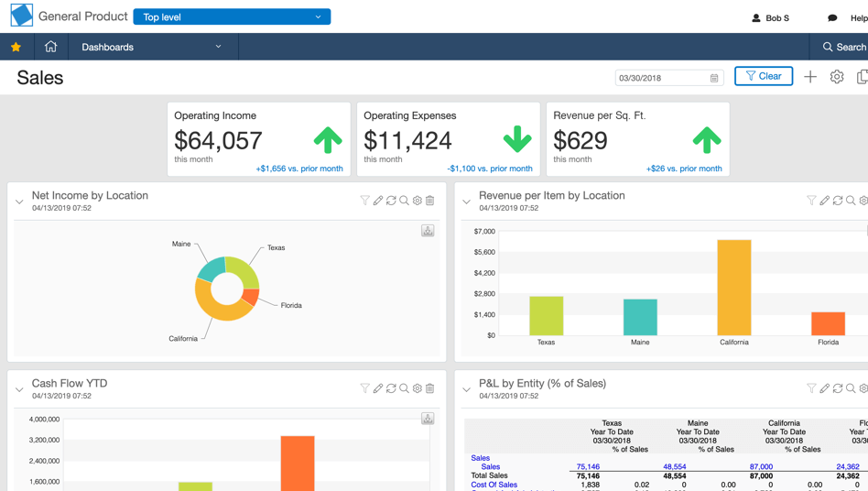Refresh the Net Income by Location panel
This screenshot has height=491, width=868.
click(391, 201)
